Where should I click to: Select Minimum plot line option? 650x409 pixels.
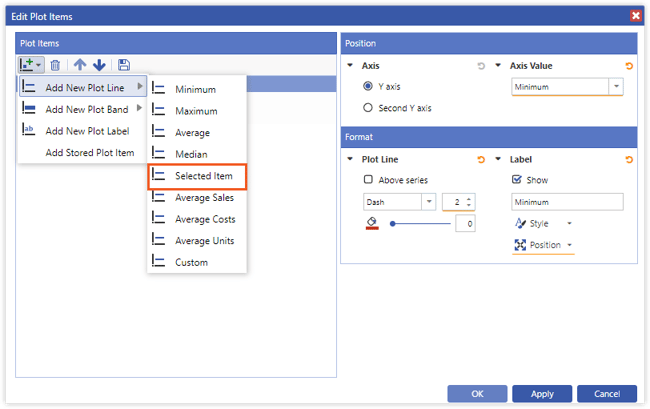(x=197, y=89)
